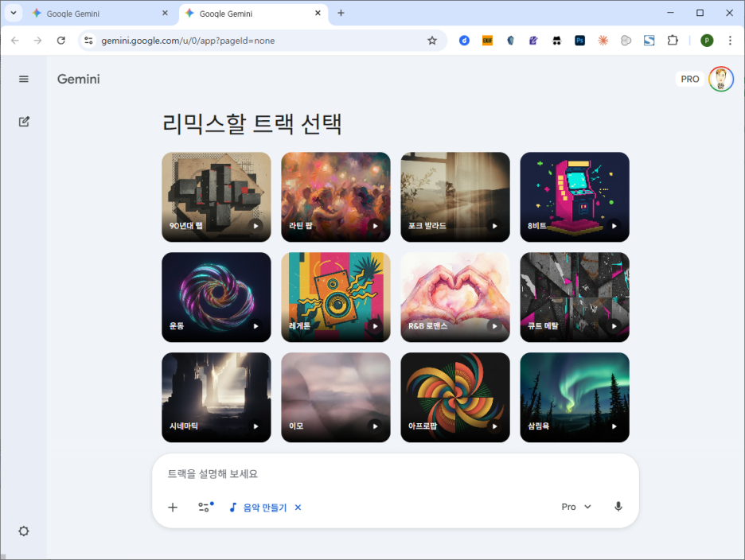This screenshot has height=560, width=745.
Task: Open the Gemini main menu hamburger icon
Action: [x=24, y=79]
